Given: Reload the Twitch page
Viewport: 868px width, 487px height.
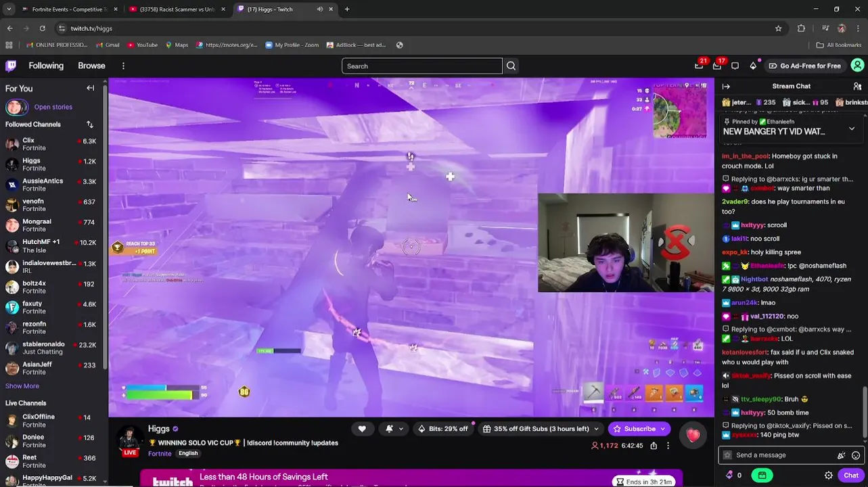Looking at the screenshot, I should coord(42,28).
